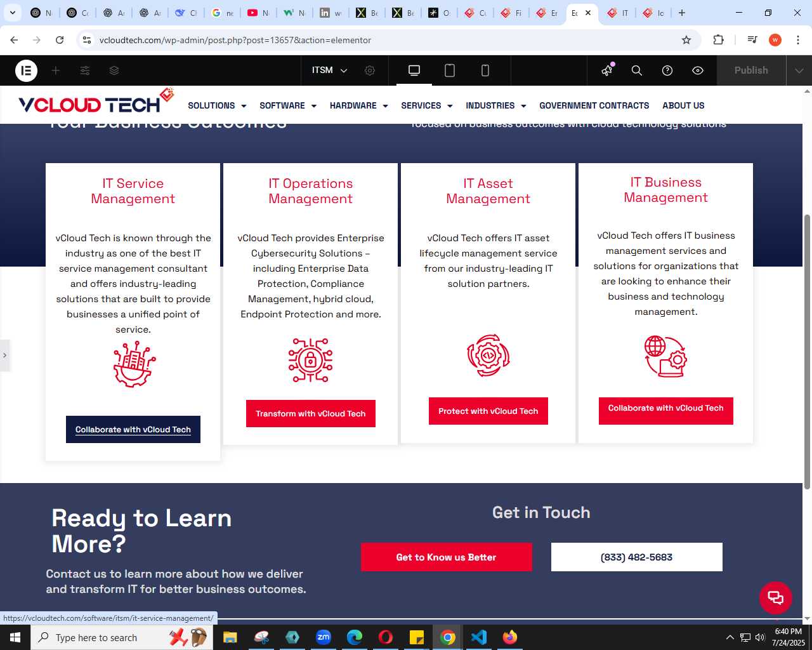Click the Ready to Learn More heading
812x650 pixels.
141,531
